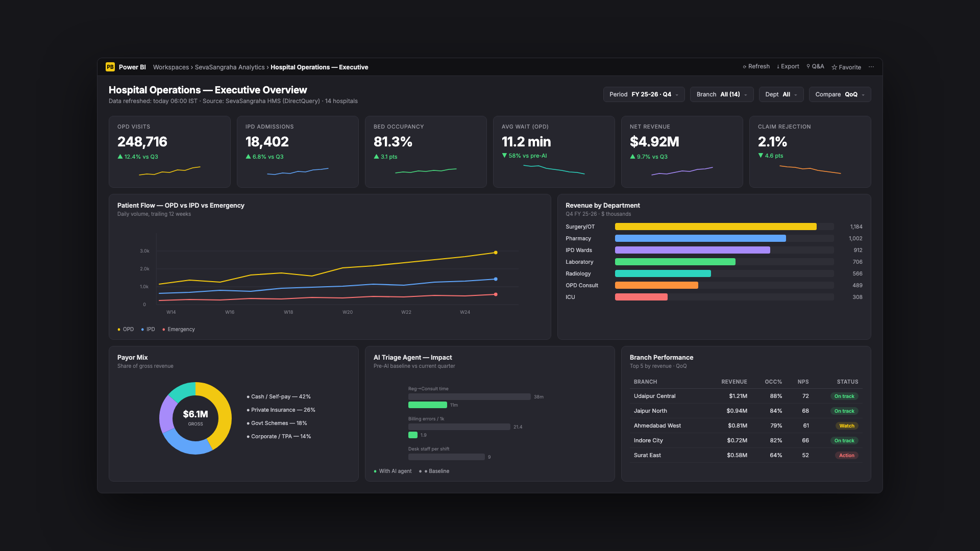Click On track badge for Jaipur North
The image size is (980, 551).
844,411
